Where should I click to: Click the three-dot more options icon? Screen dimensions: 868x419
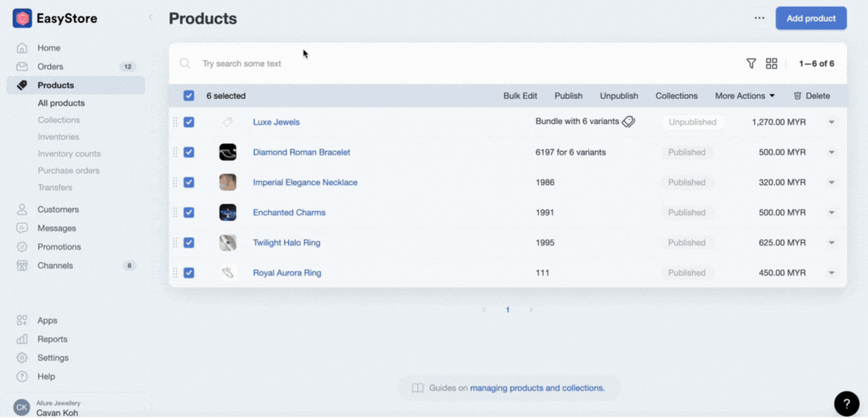coord(759,18)
